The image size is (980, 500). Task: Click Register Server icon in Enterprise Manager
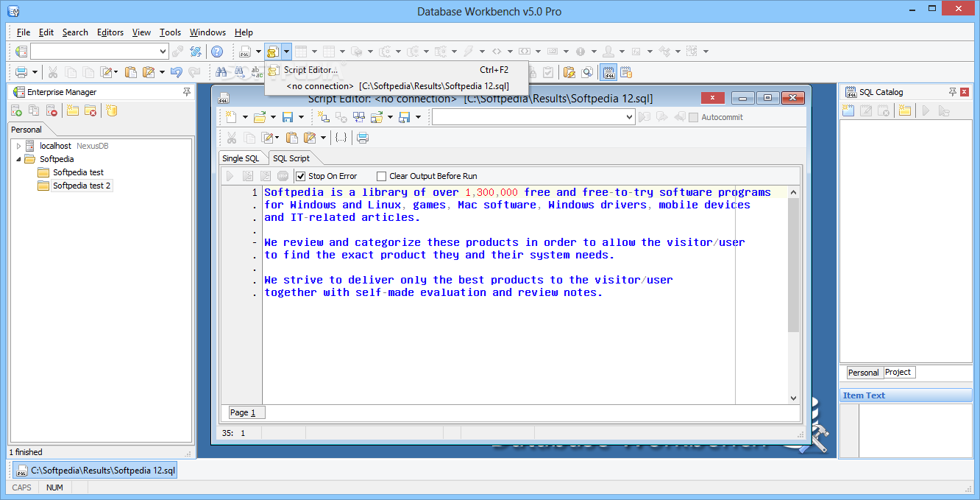pyautogui.click(x=16, y=110)
